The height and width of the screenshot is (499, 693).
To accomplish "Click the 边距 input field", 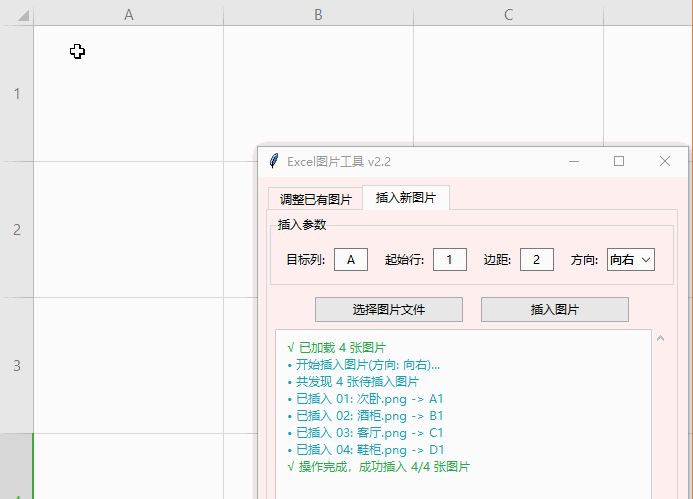I will click(x=537, y=259).
